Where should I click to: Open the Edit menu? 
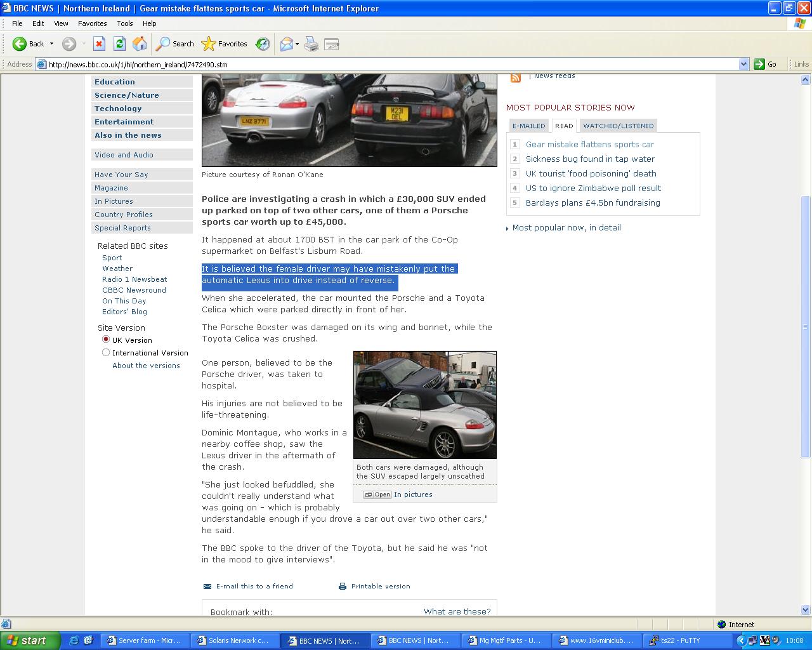(38, 23)
